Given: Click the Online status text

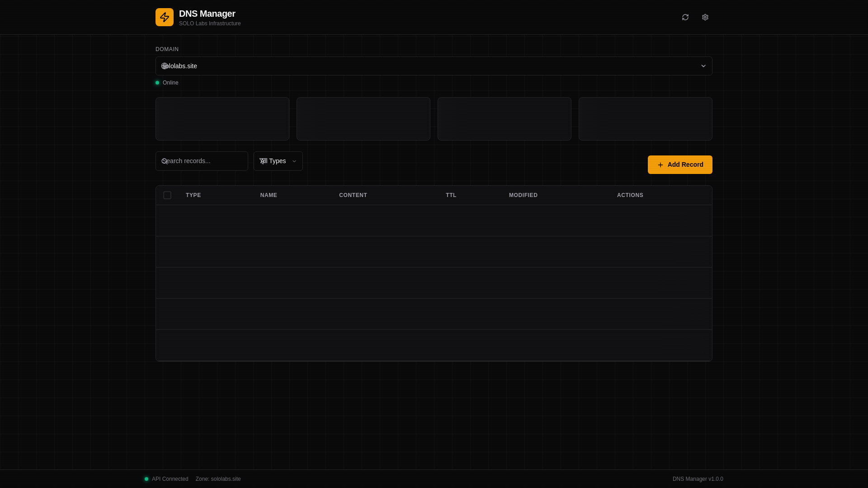Looking at the screenshot, I should (x=170, y=83).
